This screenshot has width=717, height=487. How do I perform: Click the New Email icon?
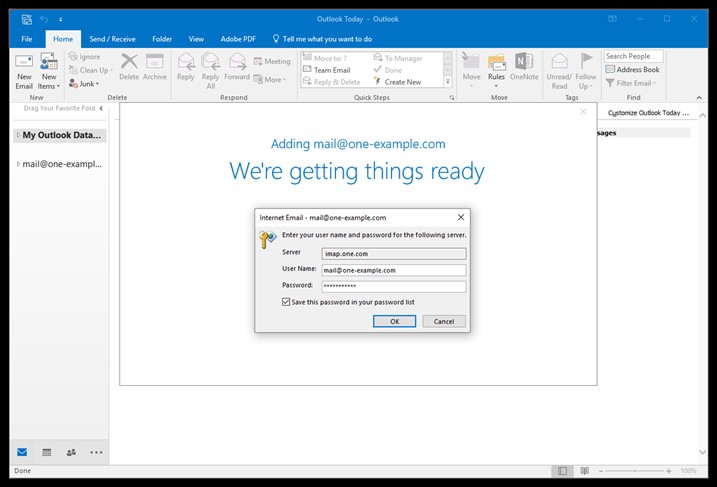point(24,71)
